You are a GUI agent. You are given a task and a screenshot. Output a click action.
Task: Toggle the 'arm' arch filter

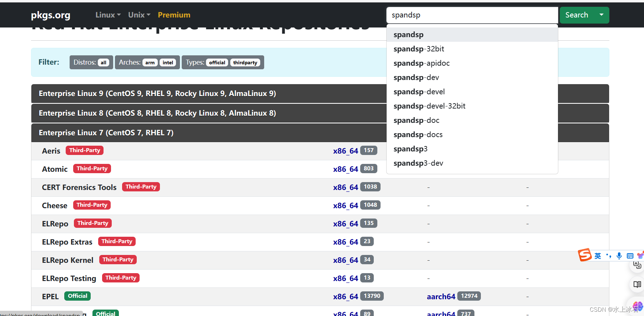coord(150,62)
